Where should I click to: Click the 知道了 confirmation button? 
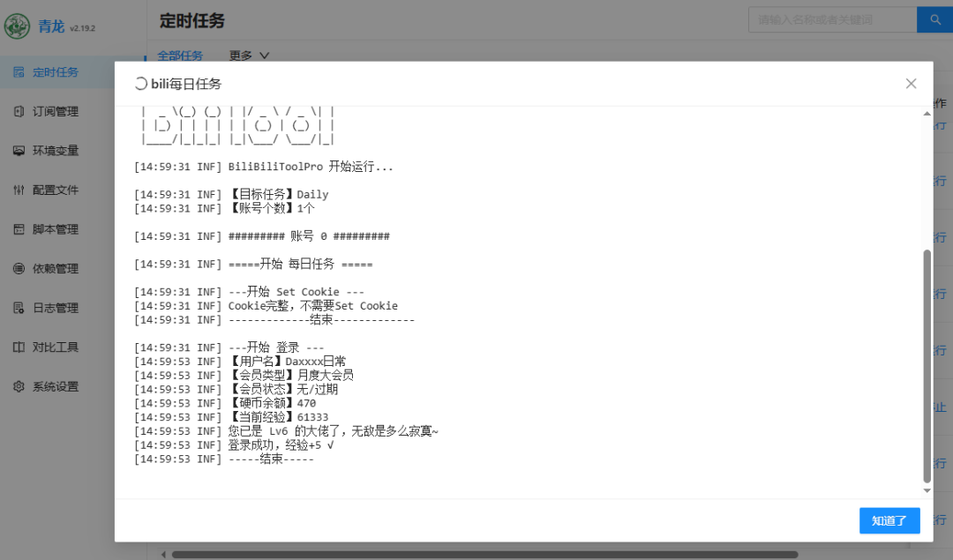coord(889,520)
